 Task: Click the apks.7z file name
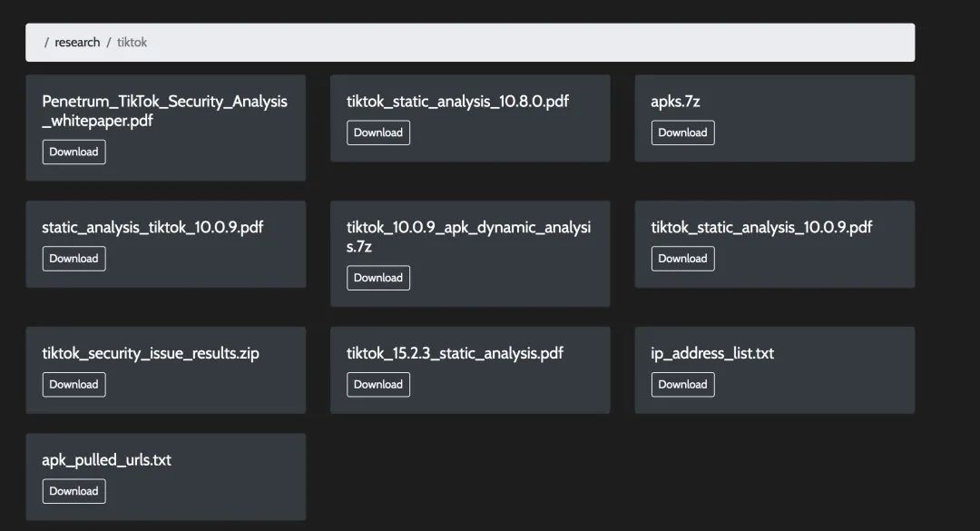tap(675, 102)
